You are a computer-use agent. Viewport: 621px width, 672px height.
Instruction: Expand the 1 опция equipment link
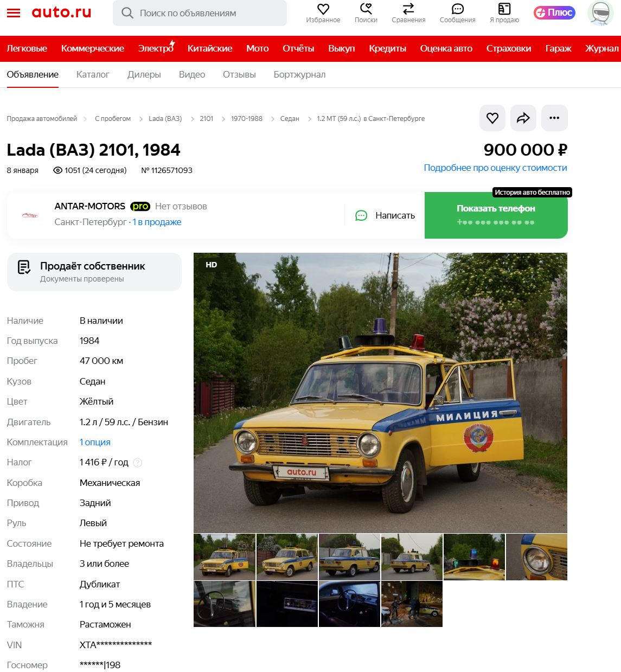tap(95, 442)
